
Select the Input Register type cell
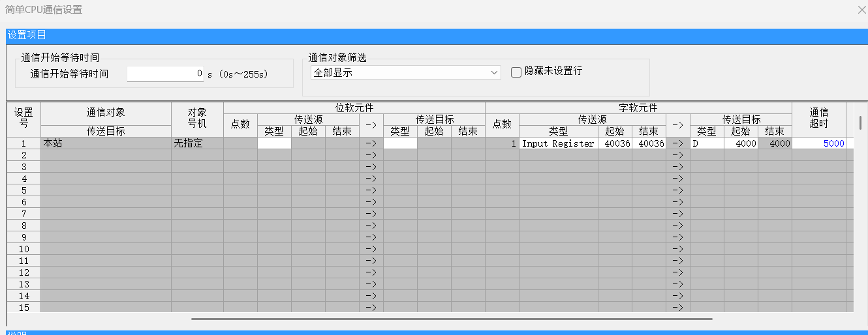pos(558,143)
